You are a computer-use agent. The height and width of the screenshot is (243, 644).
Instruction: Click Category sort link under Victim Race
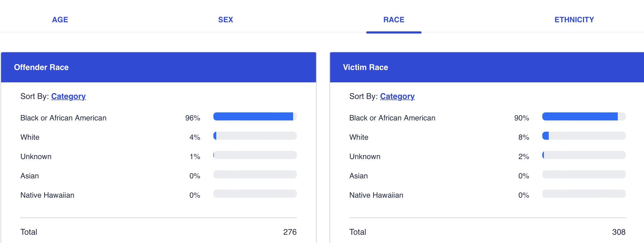tap(397, 96)
